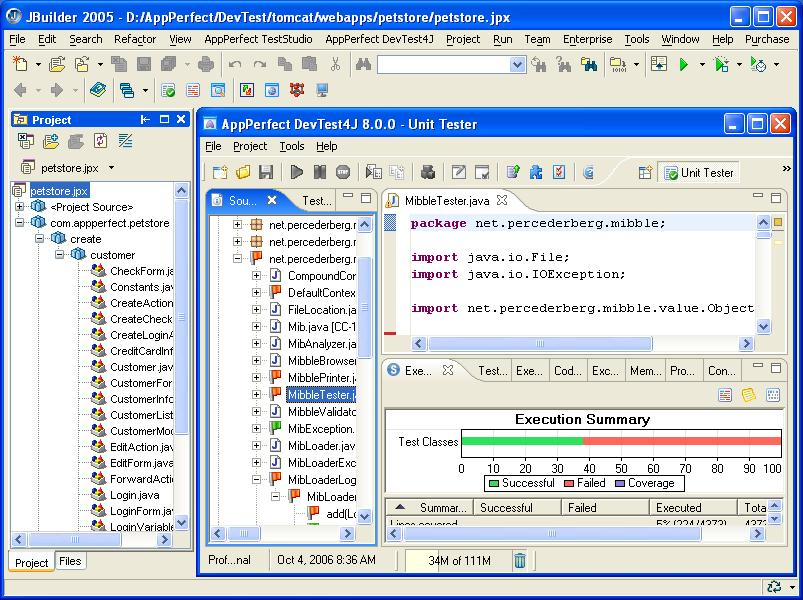The width and height of the screenshot is (803, 600).
Task: Click the scissors Cut icon
Action: [x=335, y=64]
